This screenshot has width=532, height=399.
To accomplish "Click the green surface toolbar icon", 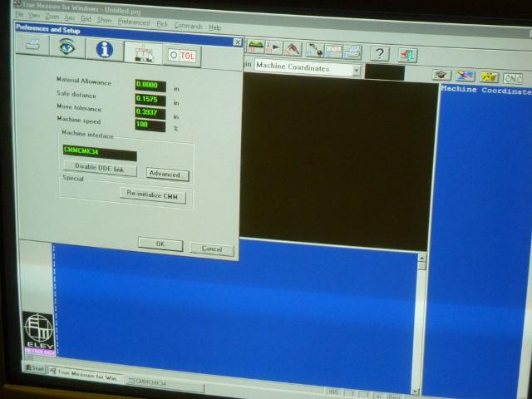I will tap(255, 46).
